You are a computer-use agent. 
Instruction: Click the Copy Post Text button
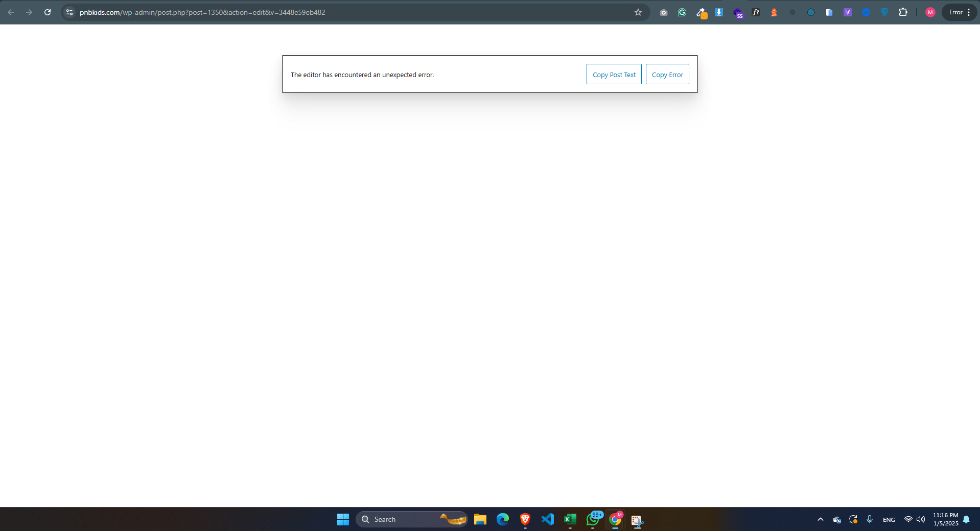[614, 75]
